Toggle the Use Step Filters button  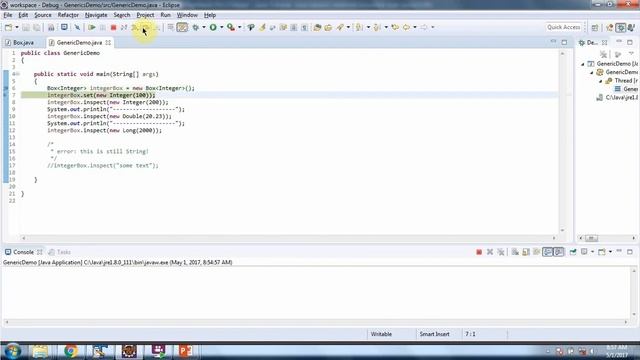tap(182, 27)
